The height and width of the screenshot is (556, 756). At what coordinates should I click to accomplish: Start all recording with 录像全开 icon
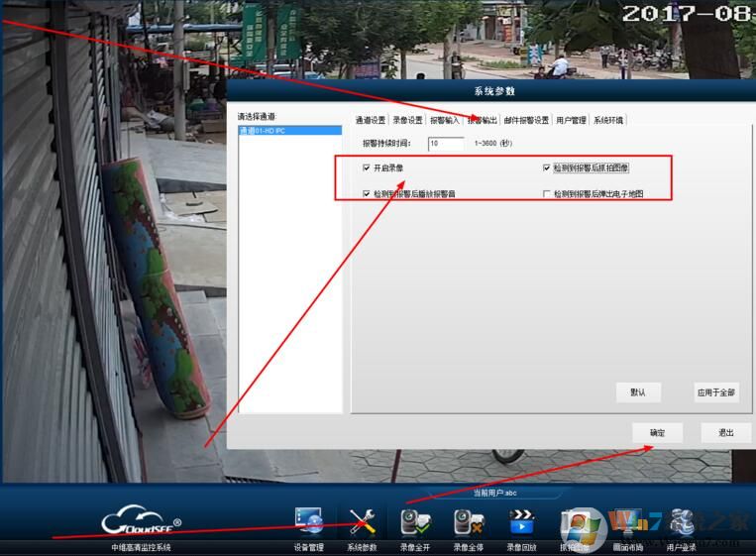tap(414, 521)
